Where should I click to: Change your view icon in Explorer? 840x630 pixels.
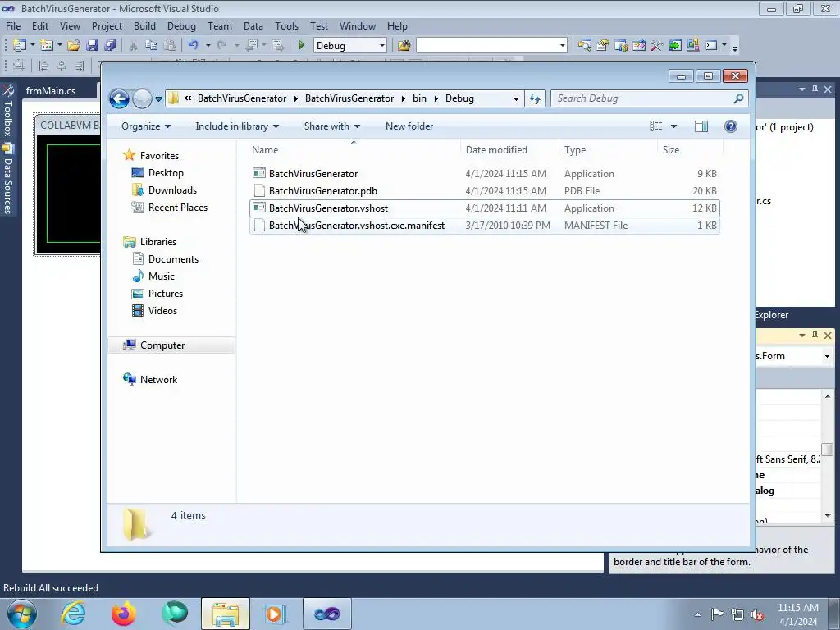(x=656, y=126)
